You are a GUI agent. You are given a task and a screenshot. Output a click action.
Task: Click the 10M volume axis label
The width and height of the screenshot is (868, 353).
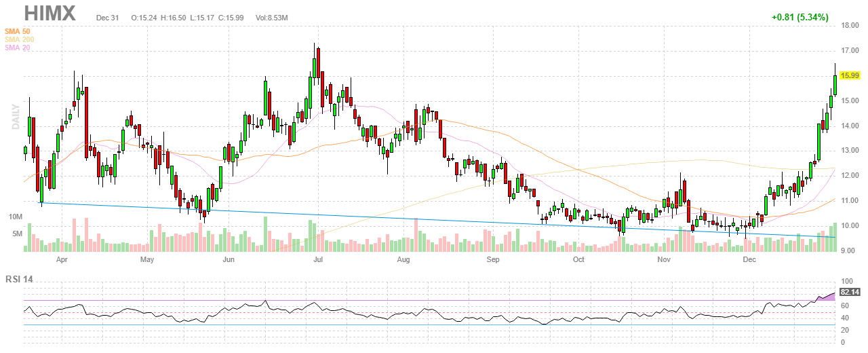click(15, 217)
